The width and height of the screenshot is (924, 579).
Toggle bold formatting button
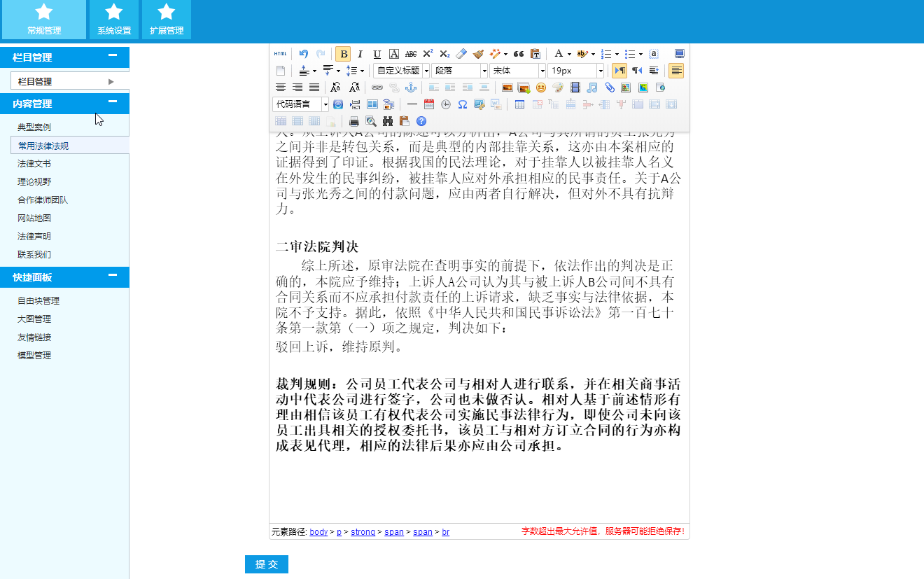343,54
